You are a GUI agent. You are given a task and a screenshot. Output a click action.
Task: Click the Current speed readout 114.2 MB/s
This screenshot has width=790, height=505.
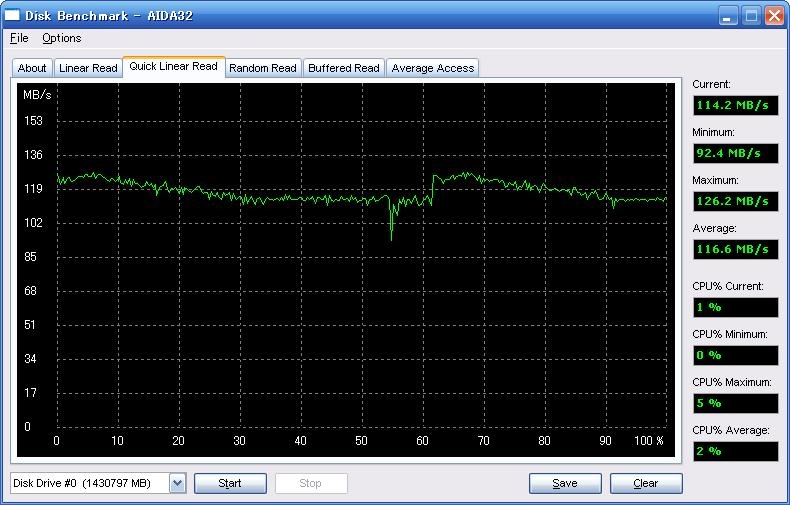pyautogui.click(x=734, y=106)
